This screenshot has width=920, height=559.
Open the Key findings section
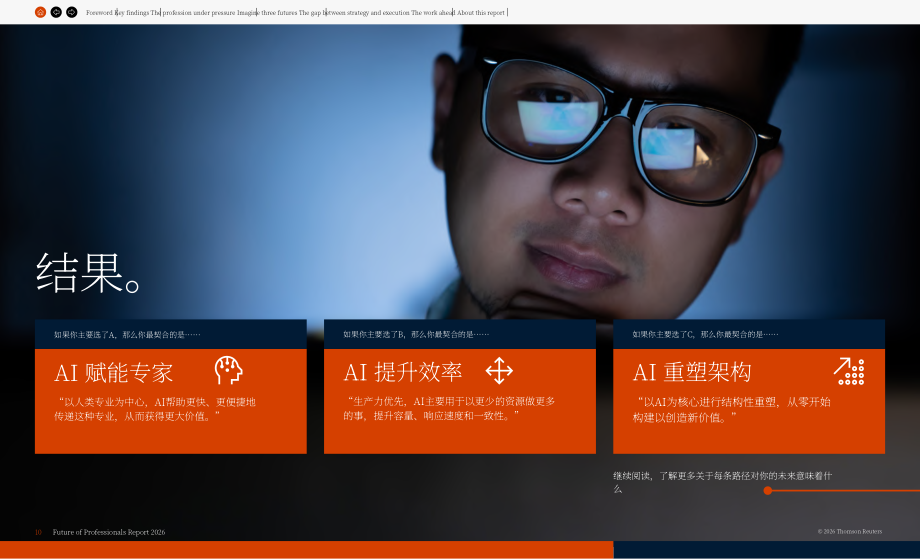tap(132, 12)
